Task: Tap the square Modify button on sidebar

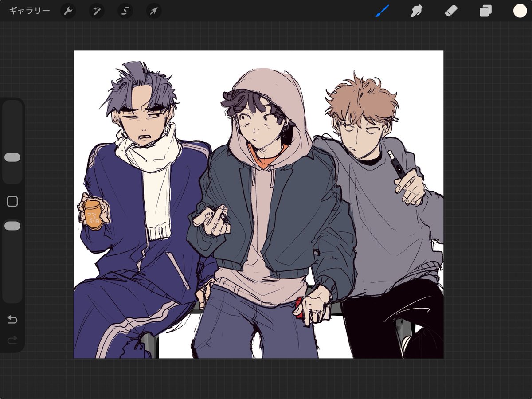Action: click(12, 202)
